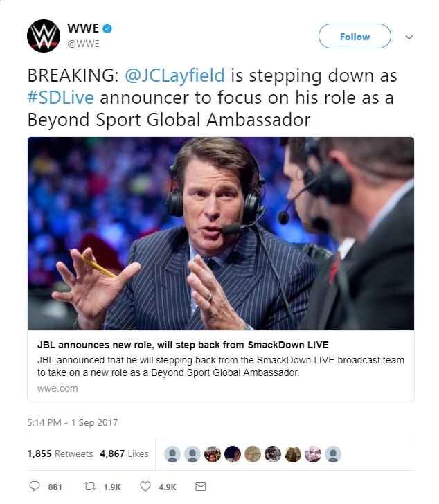Screen dimensions: 439x504
Task: Click last liker avatar in row
Action: point(334,453)
